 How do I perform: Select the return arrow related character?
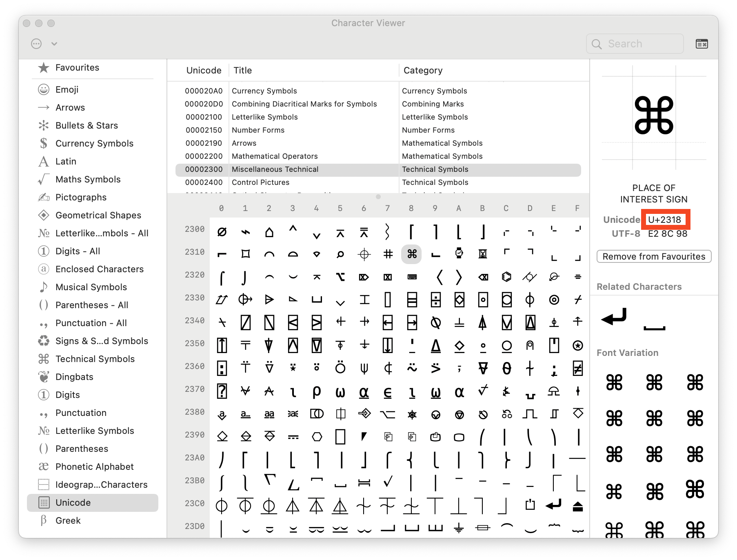[614, 317]
